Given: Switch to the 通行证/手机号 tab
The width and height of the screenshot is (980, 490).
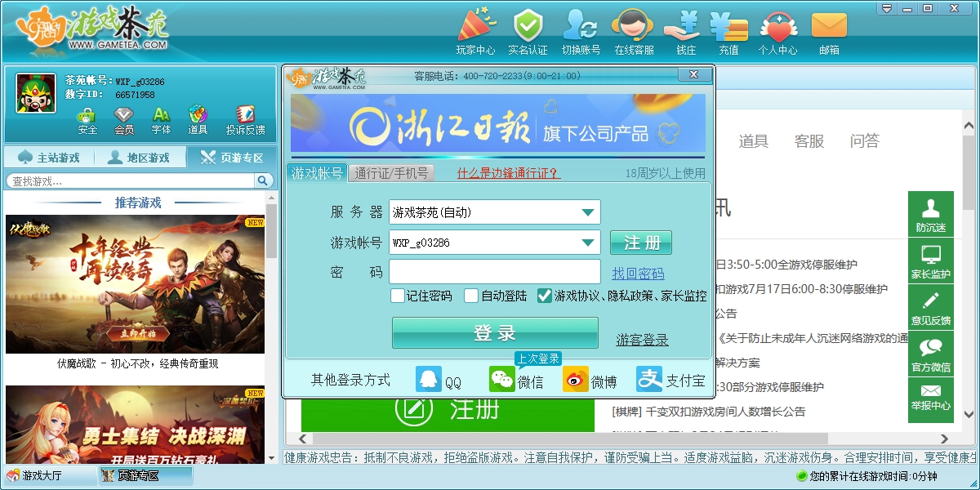Looking at the screenshot, I should pos(391,173).
